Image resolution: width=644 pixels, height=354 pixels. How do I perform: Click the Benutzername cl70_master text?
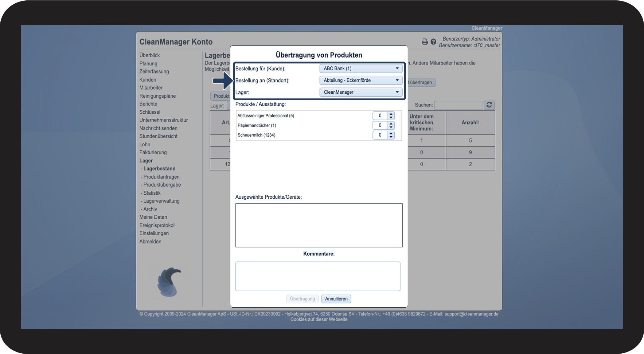click(469, 46)
